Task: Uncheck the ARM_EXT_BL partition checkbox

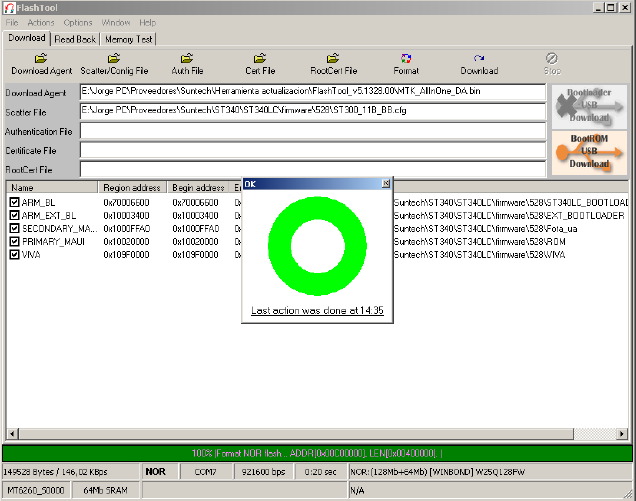Action: [14, 215]
